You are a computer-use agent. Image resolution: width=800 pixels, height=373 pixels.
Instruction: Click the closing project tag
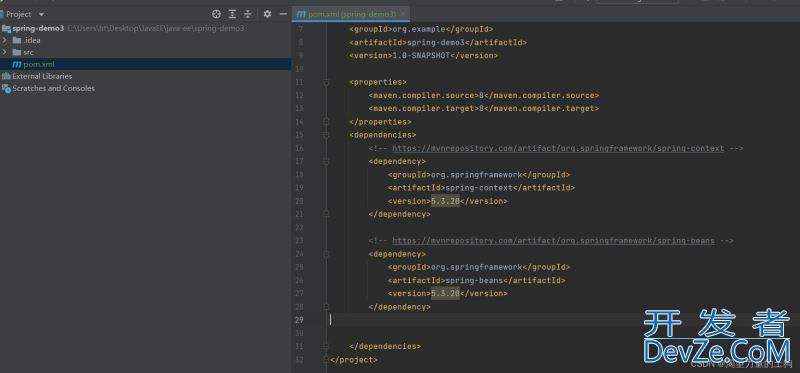[x=354, y=360]
